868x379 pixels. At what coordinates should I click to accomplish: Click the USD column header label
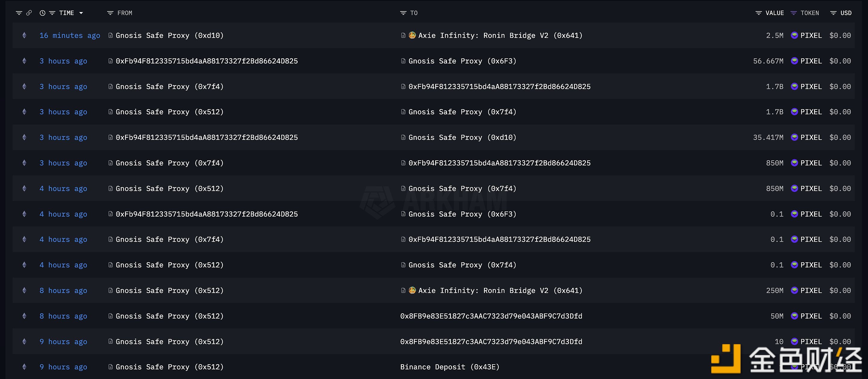click(x=846, y=13)
